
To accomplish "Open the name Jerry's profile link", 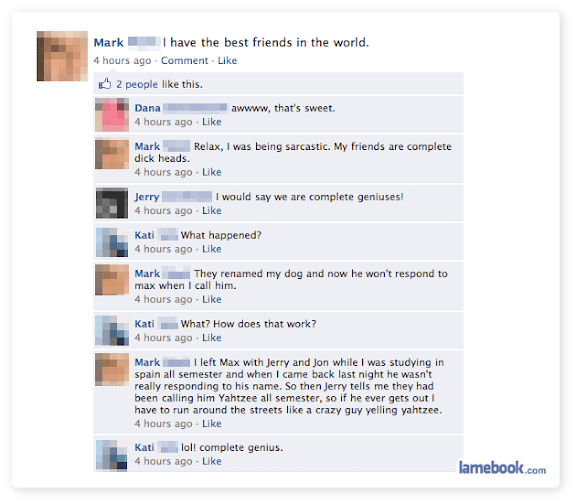I will coord(147,197).
